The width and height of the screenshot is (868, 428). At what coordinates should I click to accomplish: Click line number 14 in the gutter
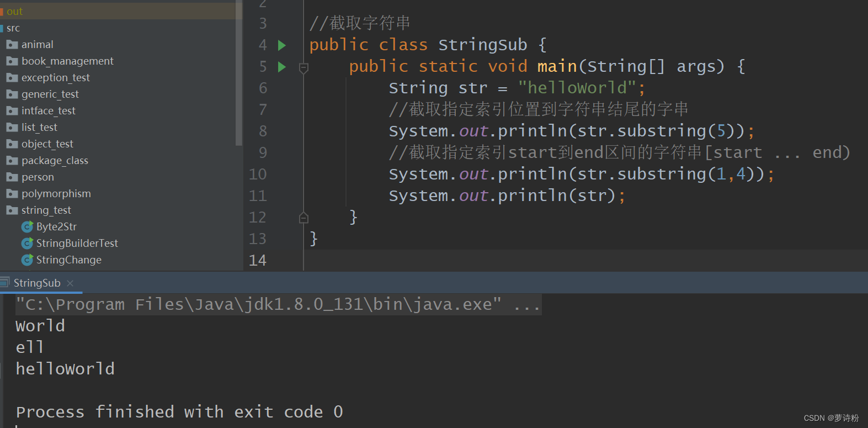(x=258, y=260)
